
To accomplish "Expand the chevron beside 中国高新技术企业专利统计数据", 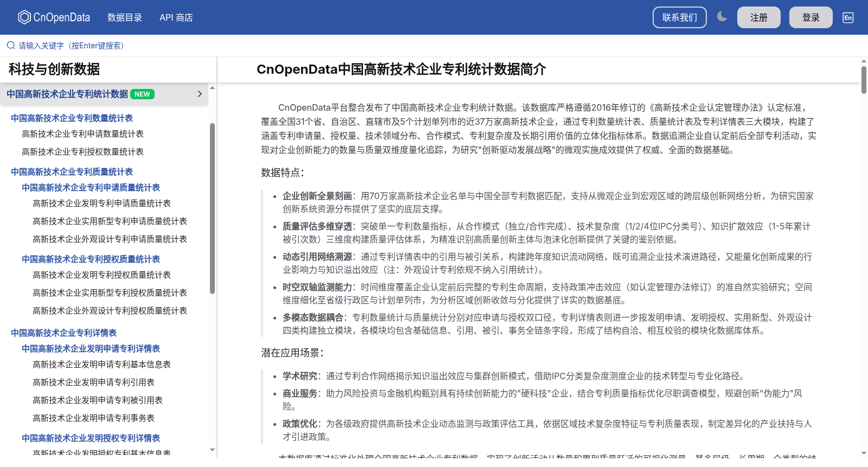I will click(200, 94).
